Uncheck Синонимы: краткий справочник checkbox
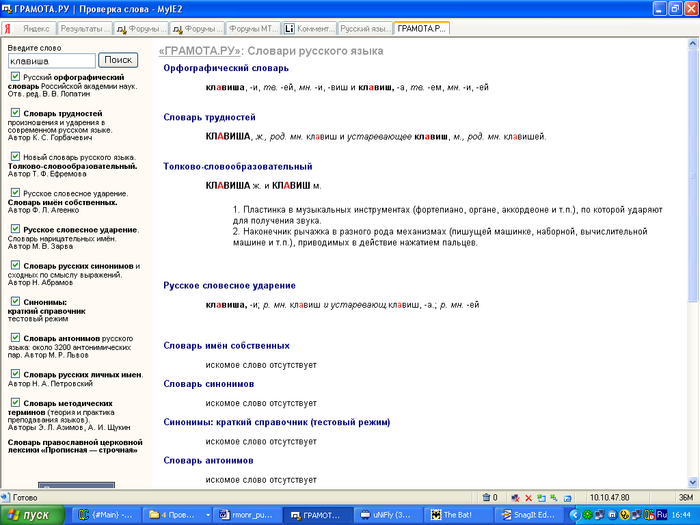This screenshot has height=525, width=700. point(15,301)
